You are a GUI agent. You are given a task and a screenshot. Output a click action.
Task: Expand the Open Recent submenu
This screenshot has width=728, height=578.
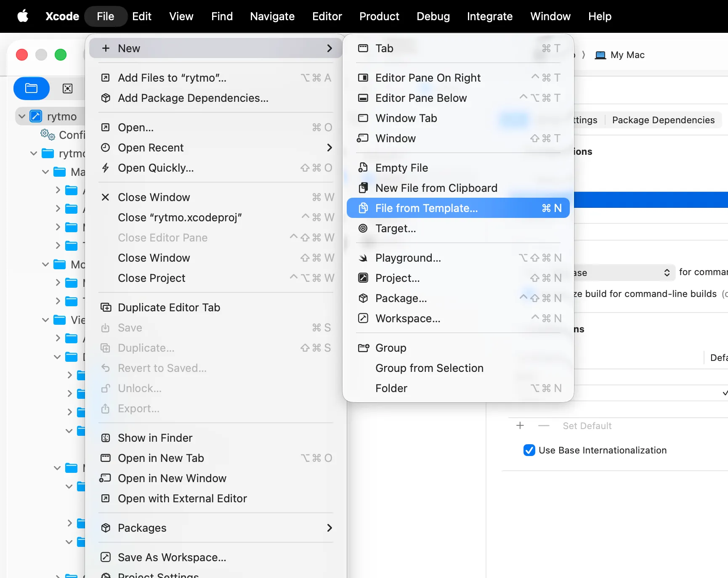tap(329, 148)
